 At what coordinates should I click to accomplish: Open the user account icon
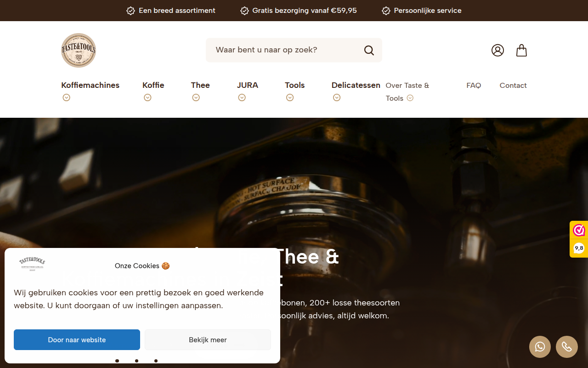(498, 50)
